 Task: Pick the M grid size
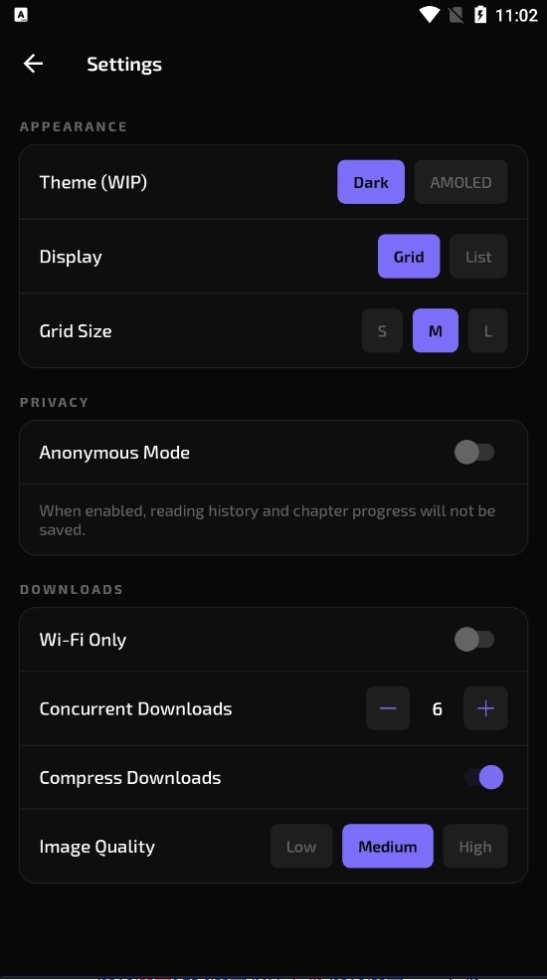click(x=436, y=330)
